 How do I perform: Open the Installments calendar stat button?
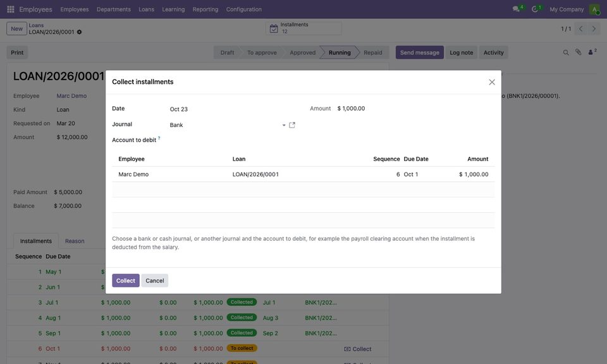click(x=303, y=28)
